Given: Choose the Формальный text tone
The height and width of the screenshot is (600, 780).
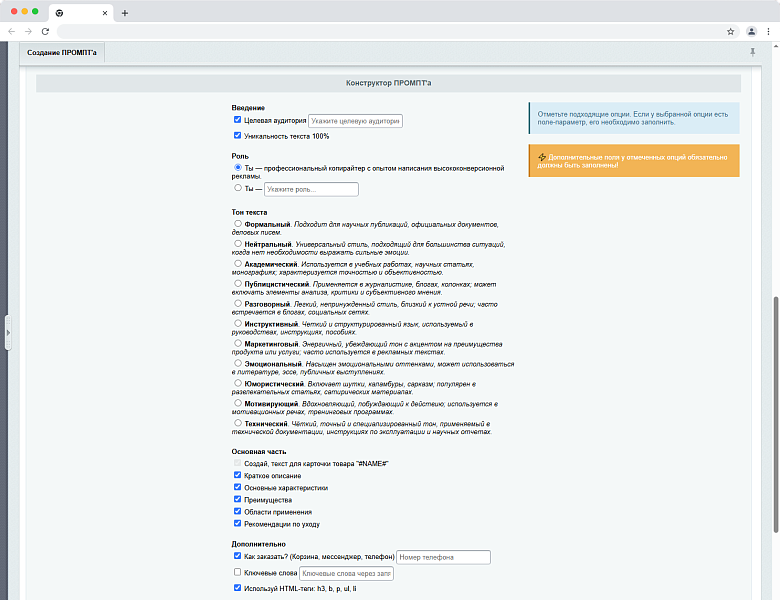Looking at the screenshot, I should (238, 224).
